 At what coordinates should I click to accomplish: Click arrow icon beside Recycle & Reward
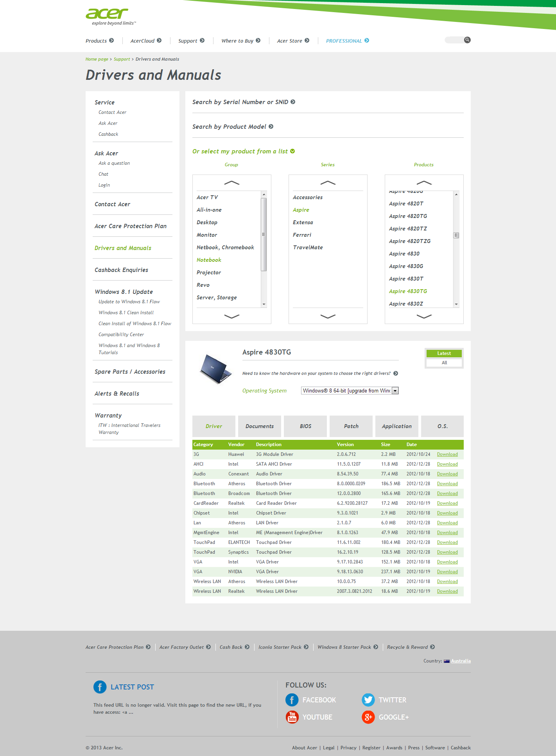click(432, 647)
